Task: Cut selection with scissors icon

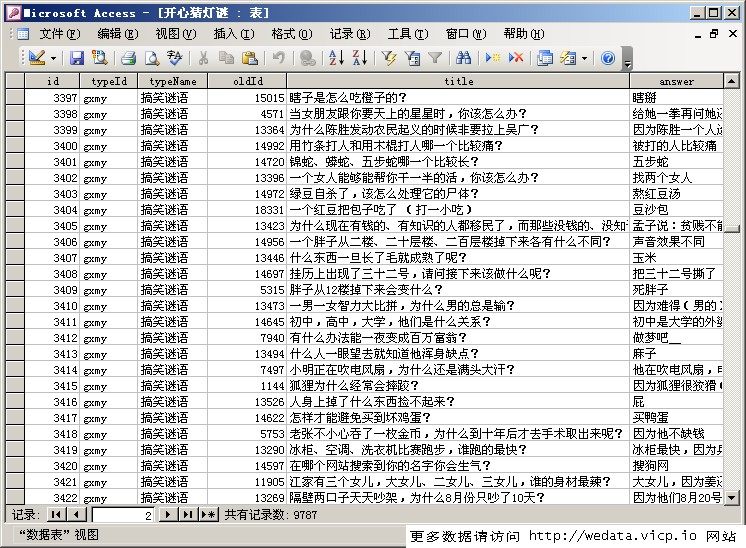Action: coord(204,58)
